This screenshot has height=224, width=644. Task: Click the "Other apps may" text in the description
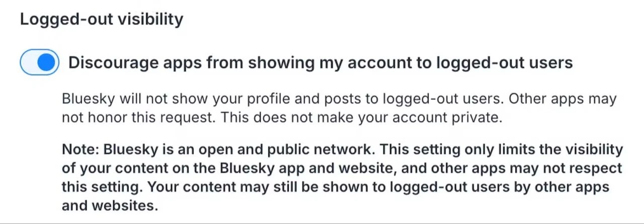[x=562, y=99]
